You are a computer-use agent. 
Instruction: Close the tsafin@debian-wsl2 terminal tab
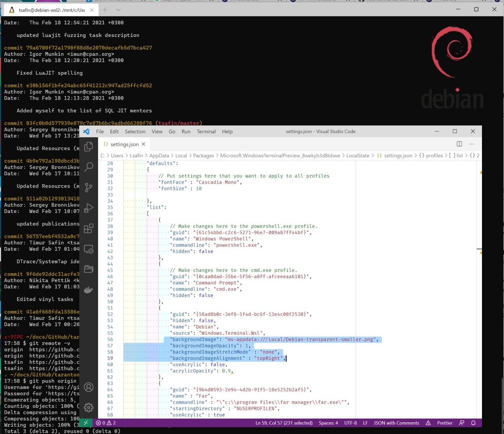coord(92,10)
